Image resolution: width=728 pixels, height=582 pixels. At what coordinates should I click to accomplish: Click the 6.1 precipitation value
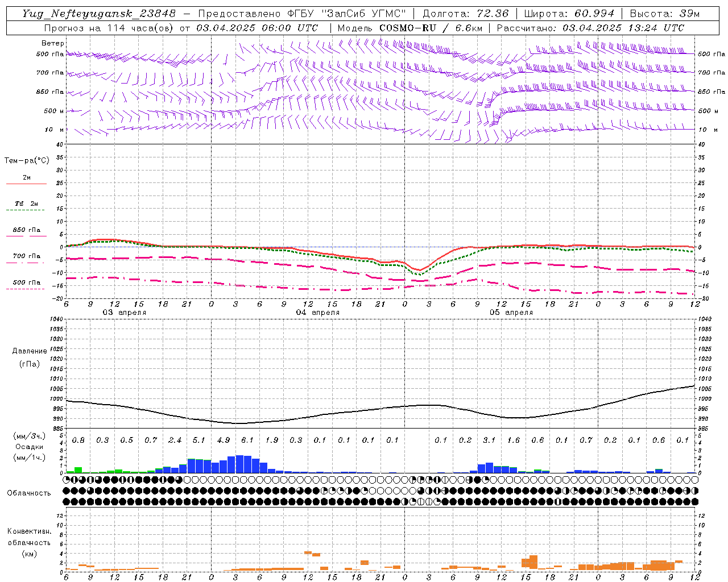[x=247, y=440]
